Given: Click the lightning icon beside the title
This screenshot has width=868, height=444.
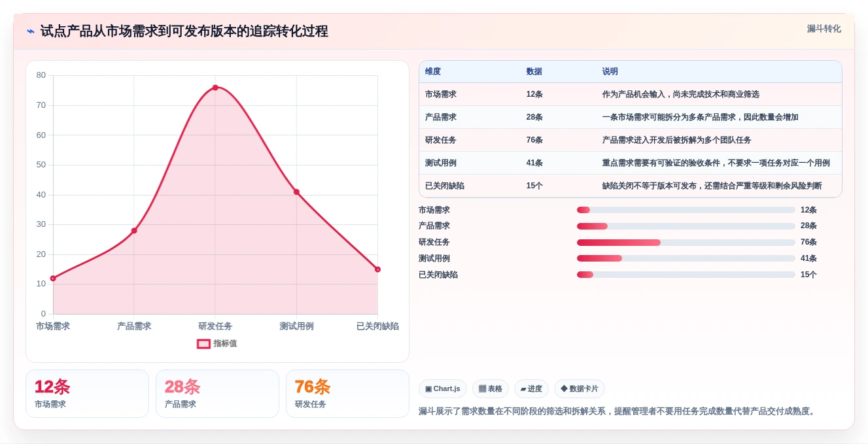Looking at the screenshot, I should [x=31, y=31].
